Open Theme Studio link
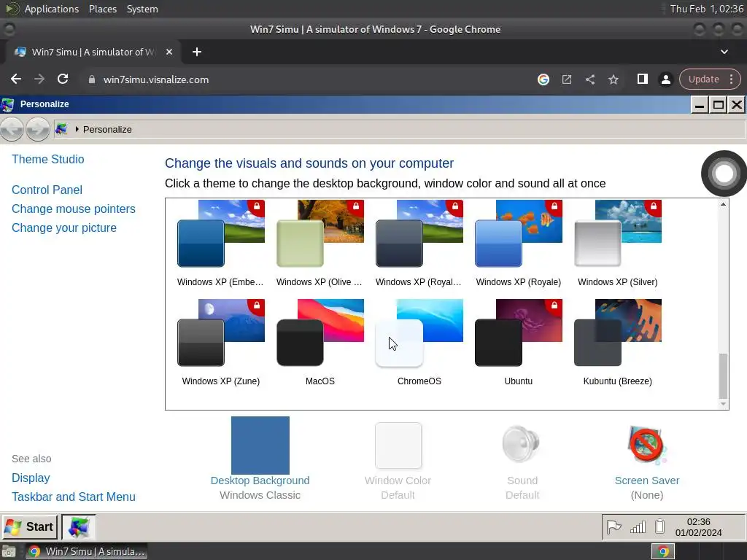Screen dimensions: 747x560 coord(48,159)
